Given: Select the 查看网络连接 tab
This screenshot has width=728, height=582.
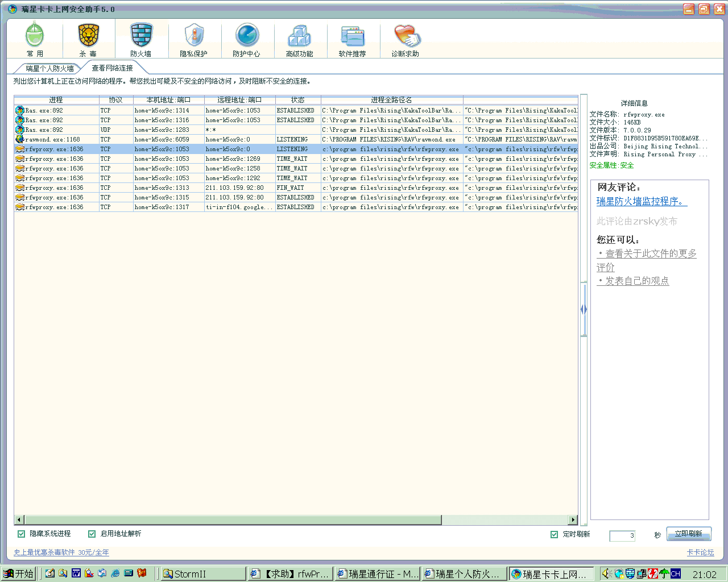Looking at the screenshot, I should point(112,68).
